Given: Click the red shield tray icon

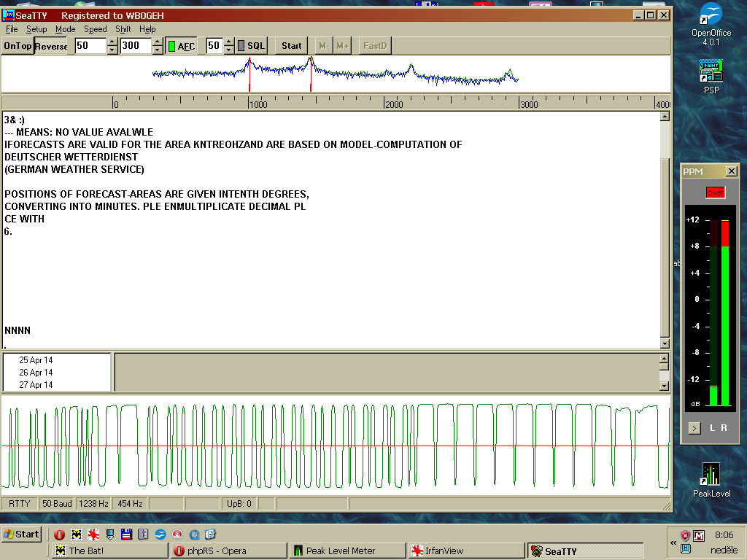Looking at the screenshot, I should 685,535.
